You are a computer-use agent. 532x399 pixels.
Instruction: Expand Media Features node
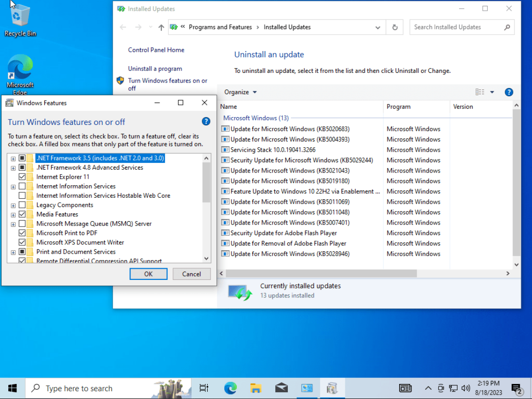(x=13, y=215)
